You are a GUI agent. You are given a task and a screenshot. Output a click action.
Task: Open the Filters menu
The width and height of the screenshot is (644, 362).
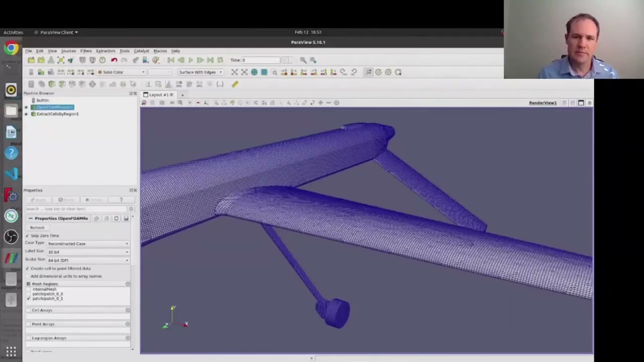(x=86, y=51)
